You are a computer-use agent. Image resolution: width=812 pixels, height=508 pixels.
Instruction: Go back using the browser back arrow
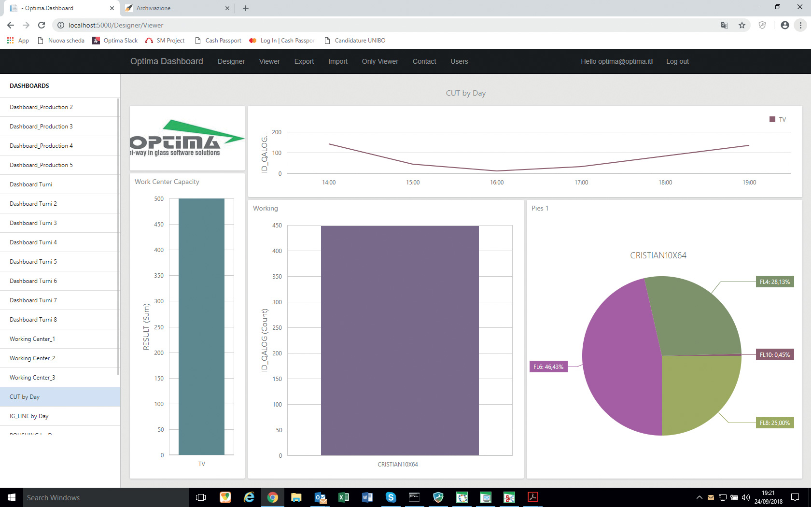tap(11, 25)
